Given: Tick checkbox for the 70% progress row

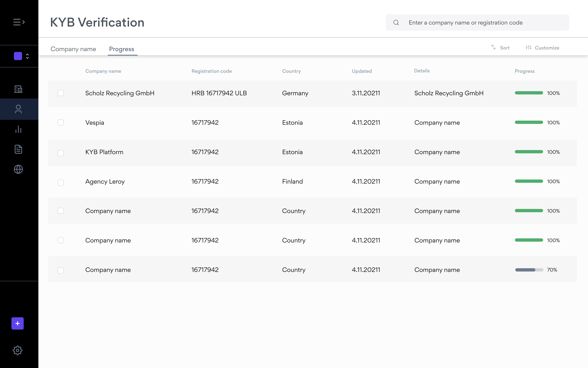Looking at the screenshot, I should [61, 270].
